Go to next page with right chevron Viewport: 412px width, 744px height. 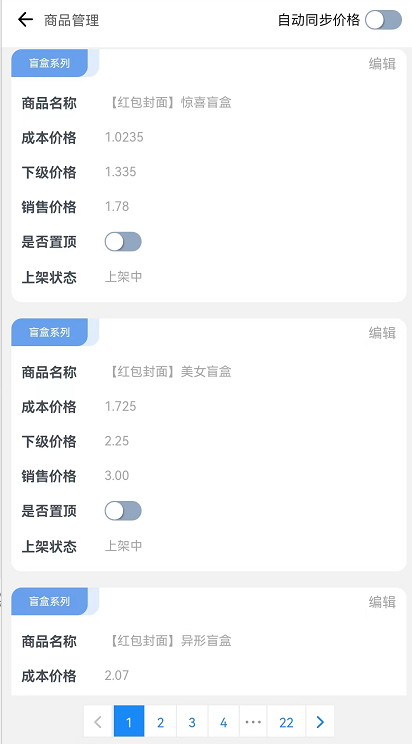point(320,722)
